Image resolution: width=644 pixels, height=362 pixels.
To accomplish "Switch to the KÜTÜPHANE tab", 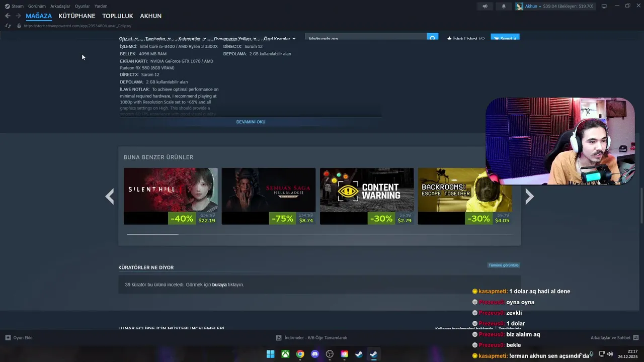I will (77, 16).
